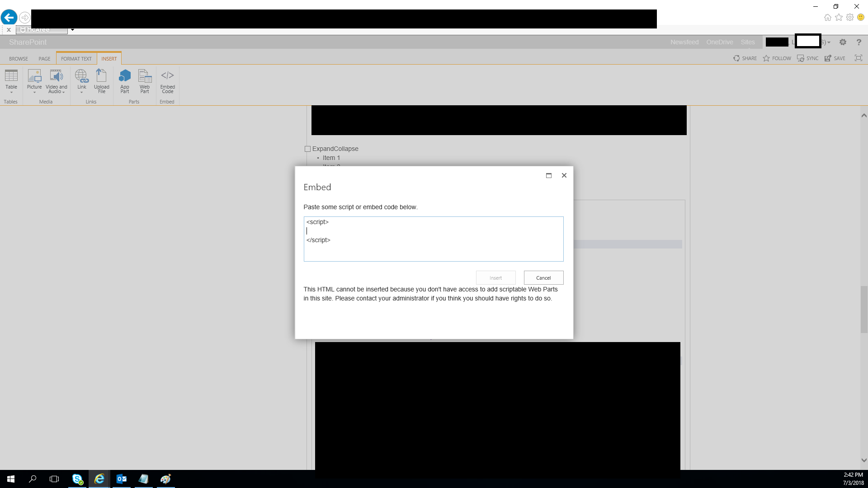
Task: Toggle focus on content icon
Action: 859,58
